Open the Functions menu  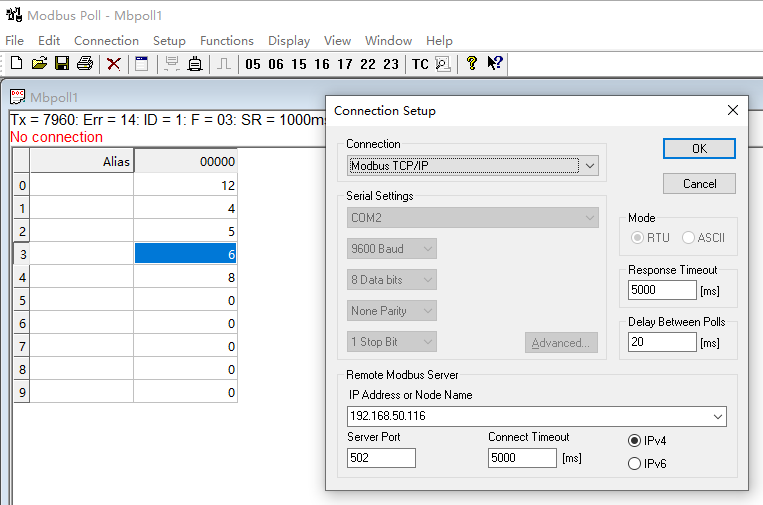(227, 41)
